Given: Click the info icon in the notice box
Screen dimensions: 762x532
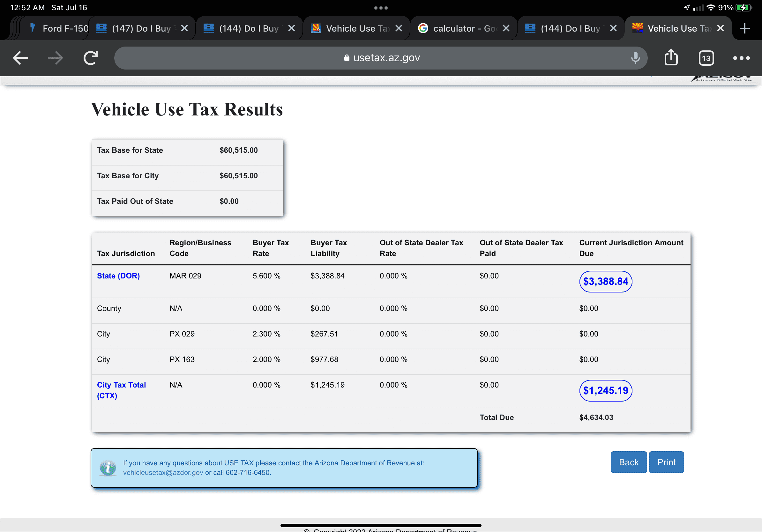Looking at the screenshot, I should [108, 468].
